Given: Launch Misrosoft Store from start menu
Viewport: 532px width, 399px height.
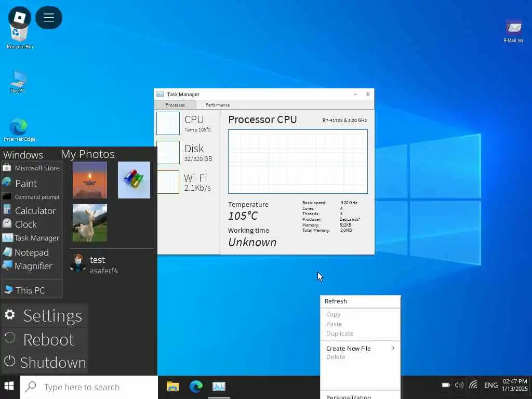Looking at the screenshot, I should (31, 168).
